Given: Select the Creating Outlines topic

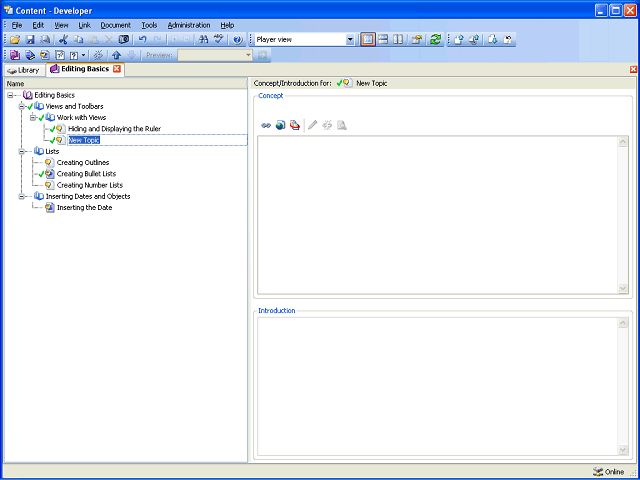Looking at the screenshot, I should pyautogui.click(x=83, y=163).
